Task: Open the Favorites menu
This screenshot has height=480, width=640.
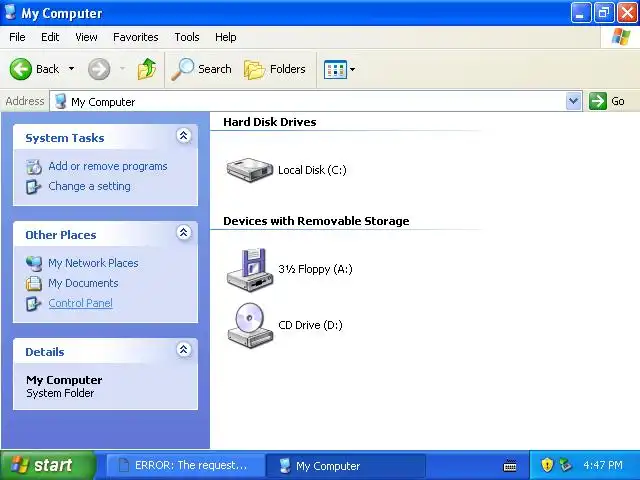Action: pos(136,37)
